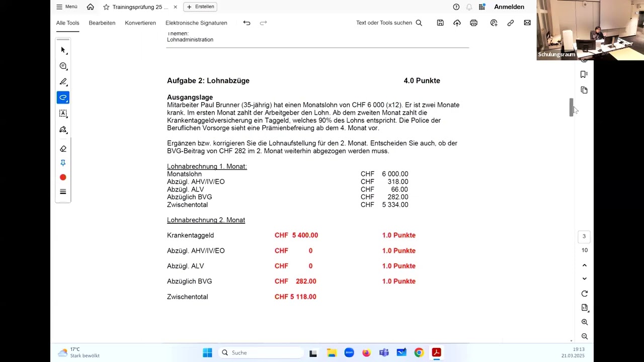Go to the next page with down chevron
The width and height of the screenshot is (644, 362).
click(584, 279)
